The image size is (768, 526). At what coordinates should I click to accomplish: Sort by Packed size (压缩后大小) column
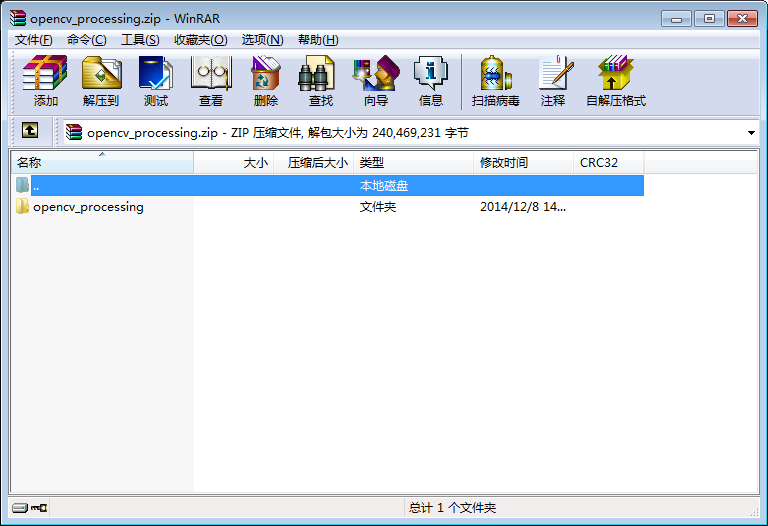(x=313, y=163)
